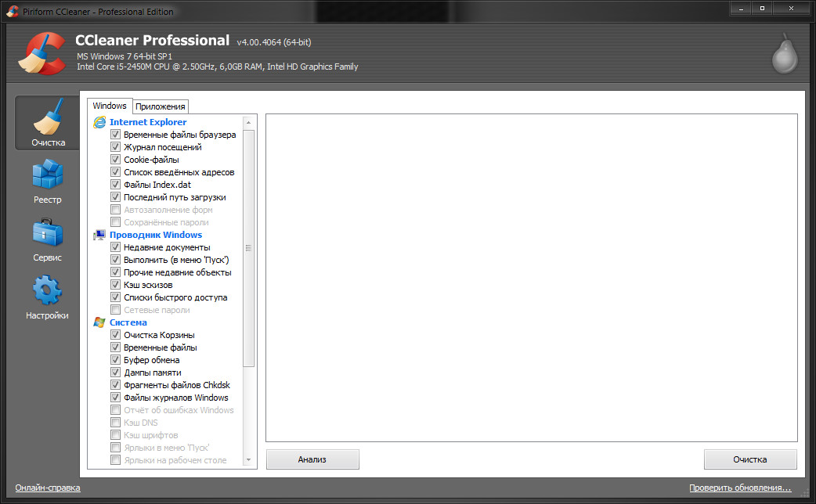This screenshot has height=504, width=816.
Task: Select the Internet Explorer group heading
Action: click(x=148, y=122)
